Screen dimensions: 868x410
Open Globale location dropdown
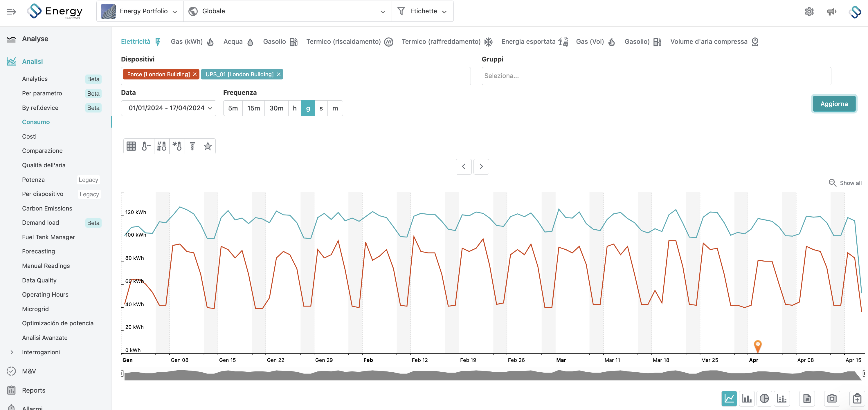click(287, 11)
